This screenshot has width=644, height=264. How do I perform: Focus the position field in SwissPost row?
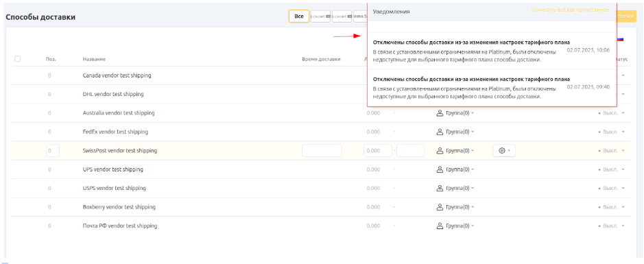(x=53, y=151)
